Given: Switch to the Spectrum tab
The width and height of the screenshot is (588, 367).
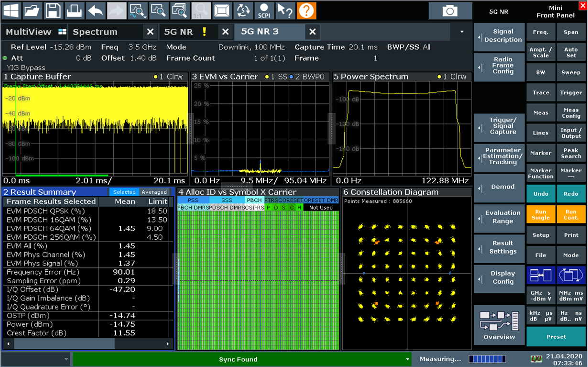Looking at the screenshot, I should click(95, 32).
